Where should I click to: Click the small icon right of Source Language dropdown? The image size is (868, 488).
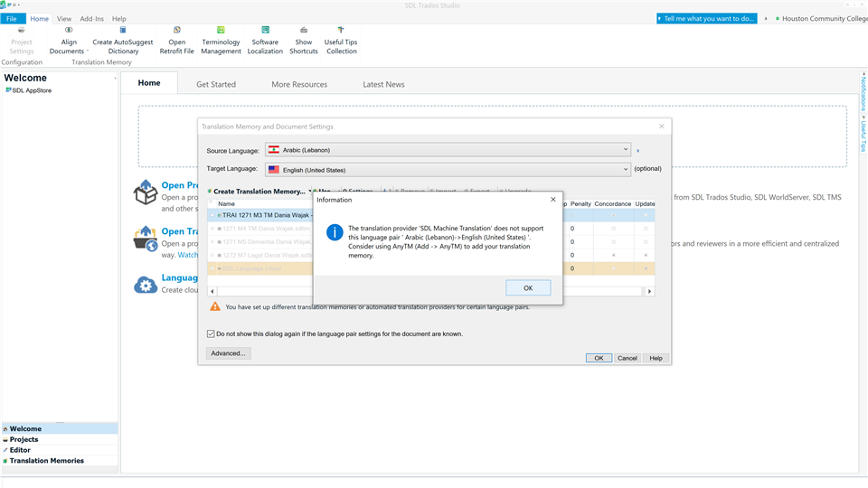coord(637,151)
